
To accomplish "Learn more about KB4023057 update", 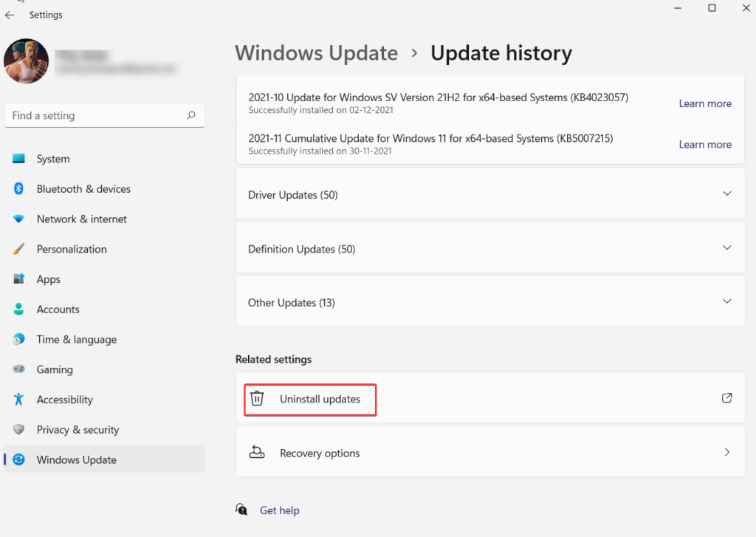I will [705, 103].
